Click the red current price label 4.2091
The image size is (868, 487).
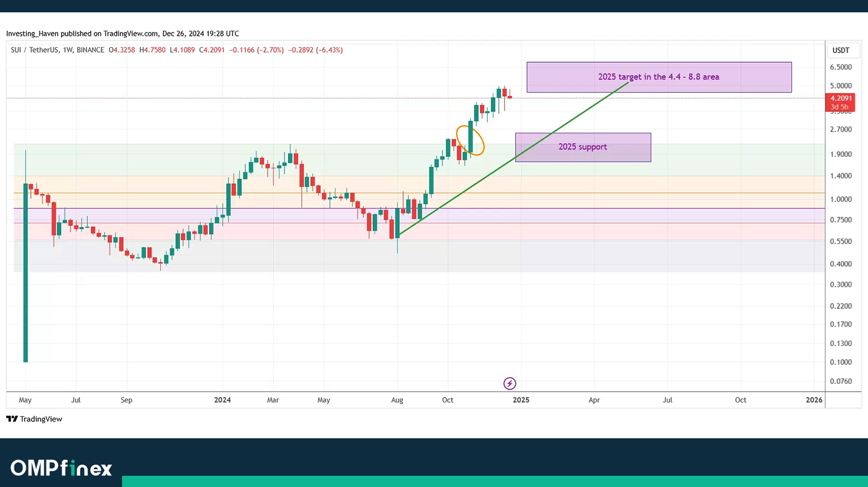(x=839, y=99)
